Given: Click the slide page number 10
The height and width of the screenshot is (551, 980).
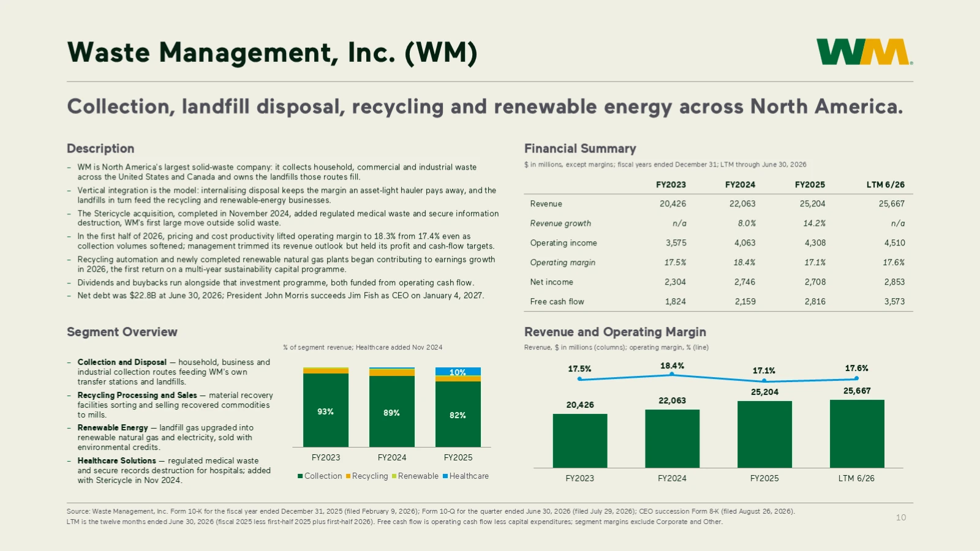Looking at the screenshot, I should [x=901, y=518].
